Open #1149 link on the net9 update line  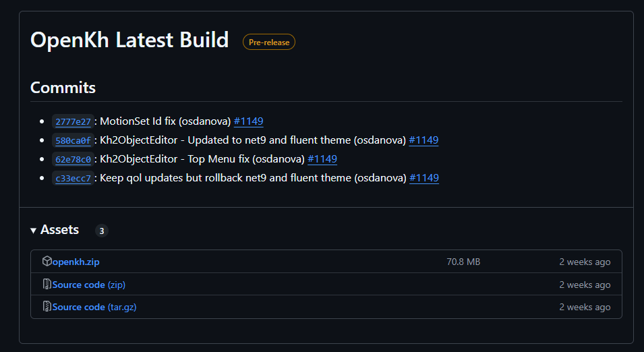(424, 140)
